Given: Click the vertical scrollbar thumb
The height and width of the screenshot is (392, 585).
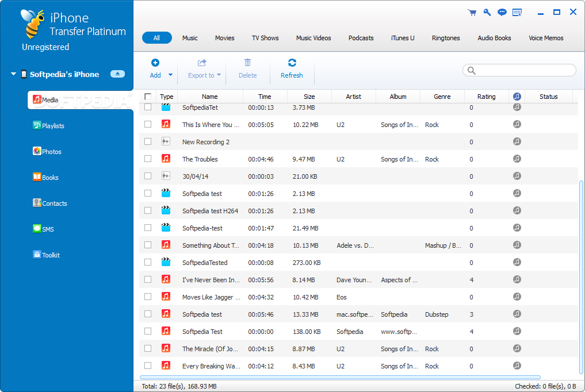Looking at the screenshot, I should (x=580, y=277).
